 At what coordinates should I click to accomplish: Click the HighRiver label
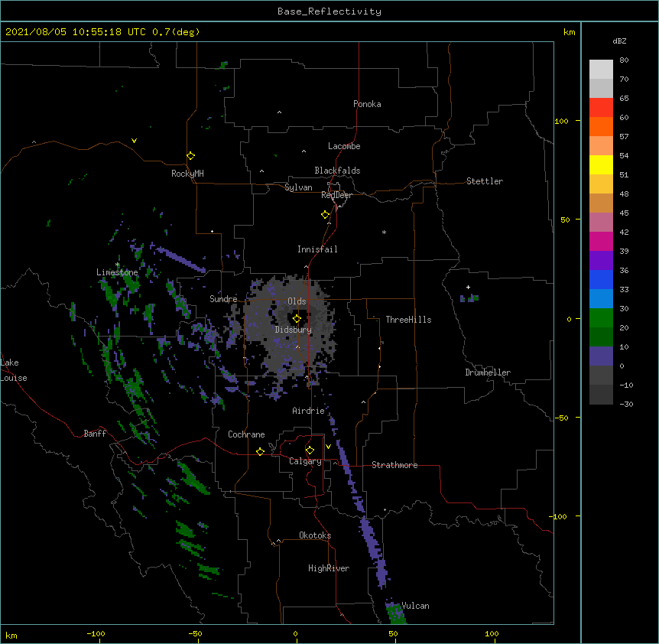coord(329,568)
